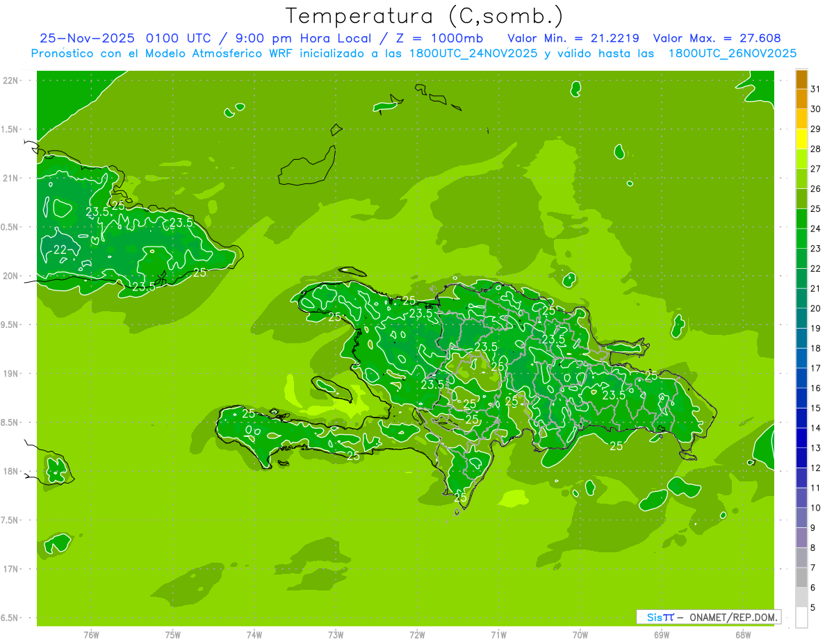Click the '17N' latitude axis label

tap(11, 569)
